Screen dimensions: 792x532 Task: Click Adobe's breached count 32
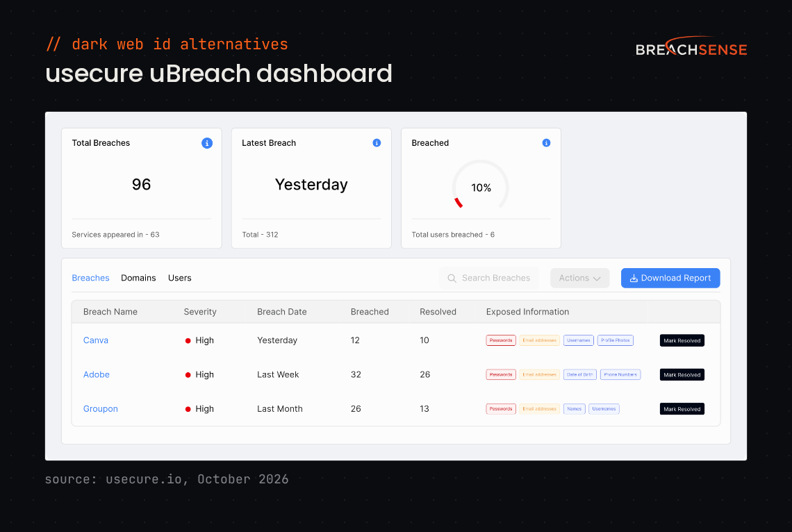tap(356, 374)
